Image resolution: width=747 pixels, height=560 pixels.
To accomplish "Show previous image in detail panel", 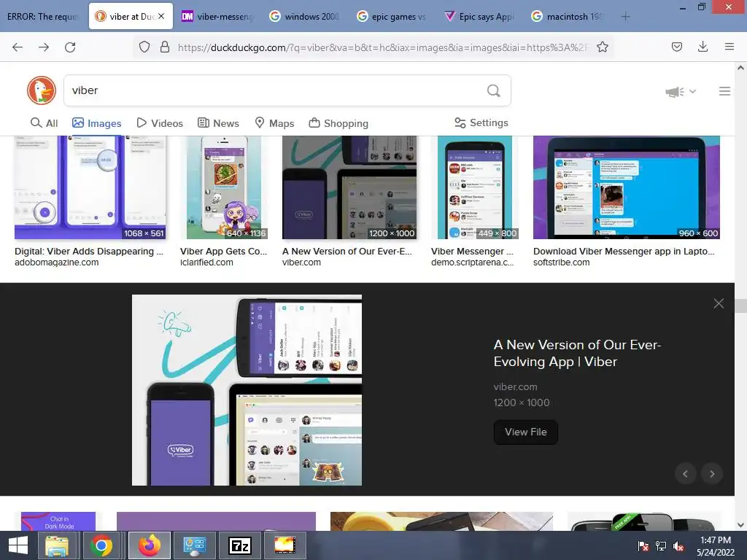I will (686, 474).
